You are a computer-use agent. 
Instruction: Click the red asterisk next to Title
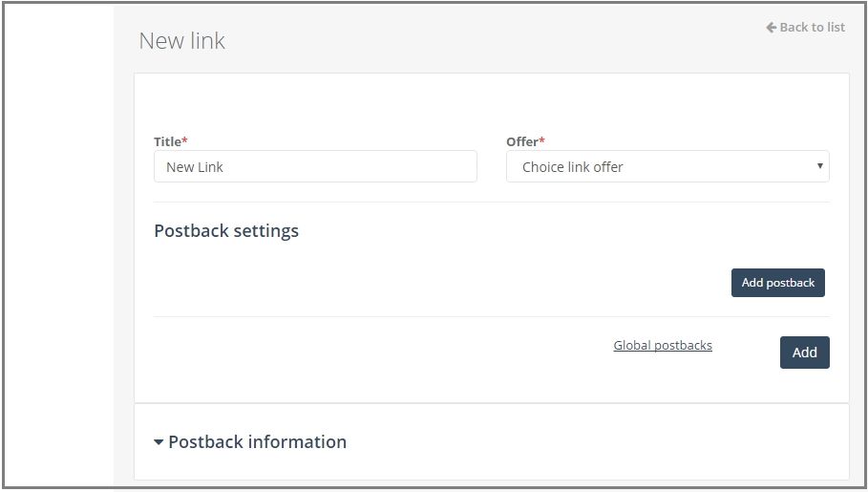coord(185,139)
